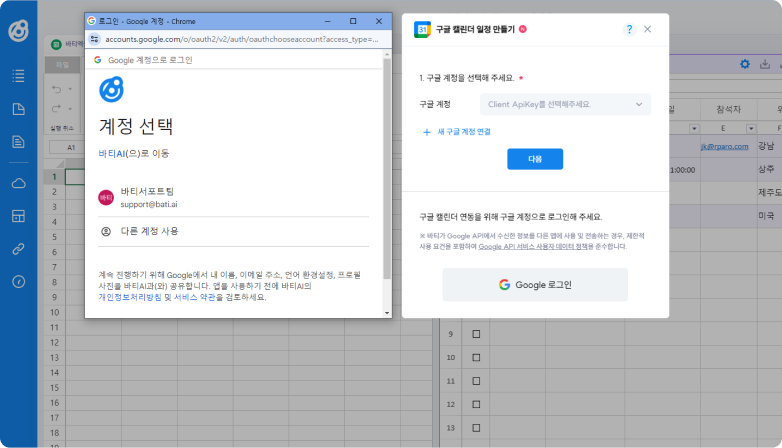Open the 구글 계정 Client ApiKey dropdown
782x448 pixels.
point(566,104)
